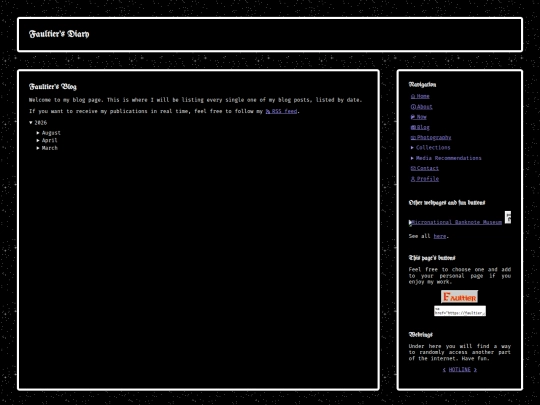Image resolution: width=540 pixels, height=405 pixels.
Task: Follow the RSS feed link
Action: 281,111
